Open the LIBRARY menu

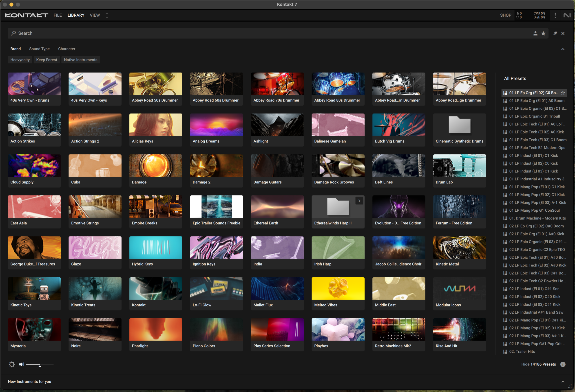coord(76,15)
